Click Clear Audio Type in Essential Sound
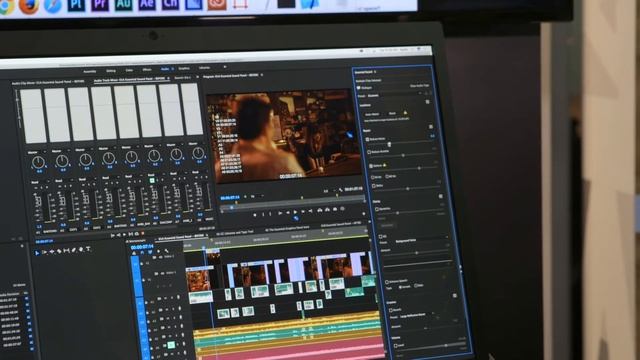640x360 pixels. [x=419, y=86]
